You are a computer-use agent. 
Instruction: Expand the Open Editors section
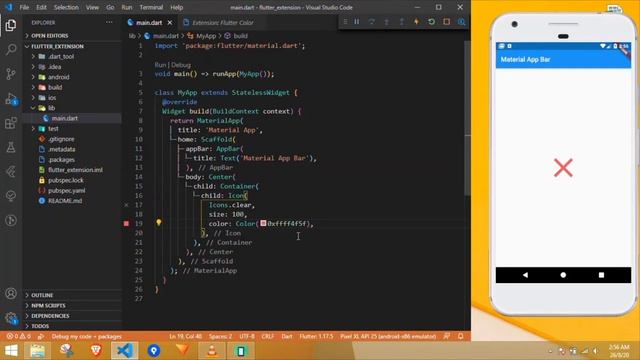pos(72,36)
